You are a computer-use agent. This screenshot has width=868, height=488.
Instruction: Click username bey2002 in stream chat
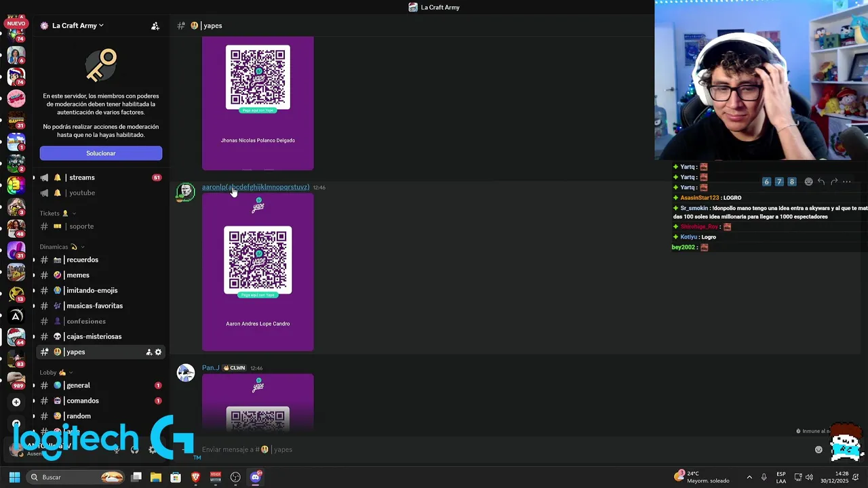pos(684,247)
